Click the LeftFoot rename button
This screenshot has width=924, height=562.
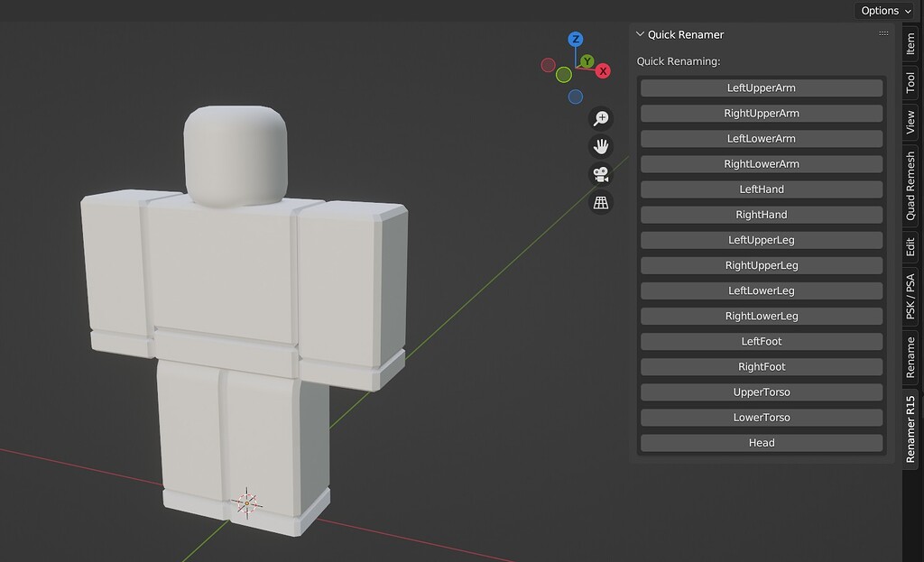click(762, 341)
